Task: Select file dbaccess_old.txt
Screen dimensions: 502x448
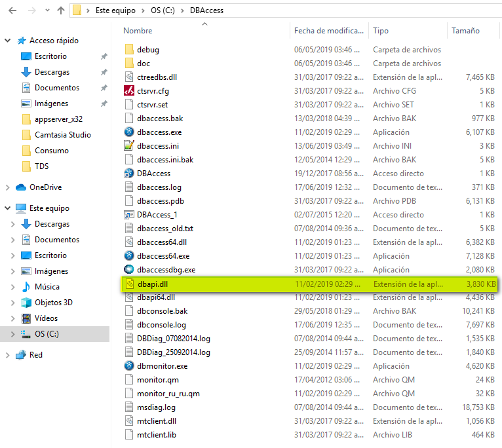Action: [x=165, y=229]
